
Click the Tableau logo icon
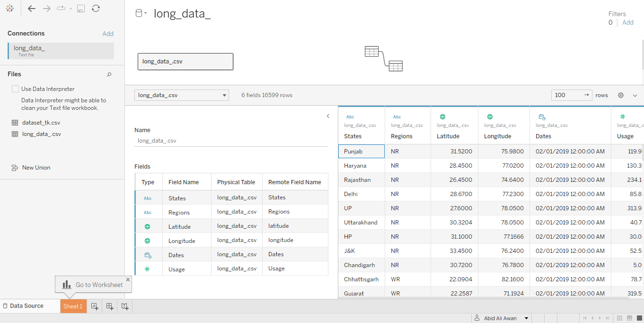click(x=10, y=9)
